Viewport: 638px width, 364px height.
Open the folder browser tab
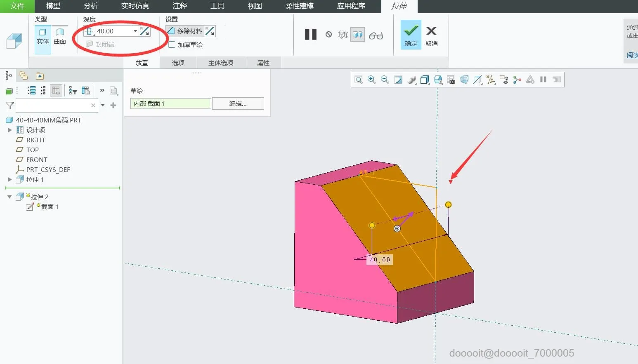click(x=24, y=75)
